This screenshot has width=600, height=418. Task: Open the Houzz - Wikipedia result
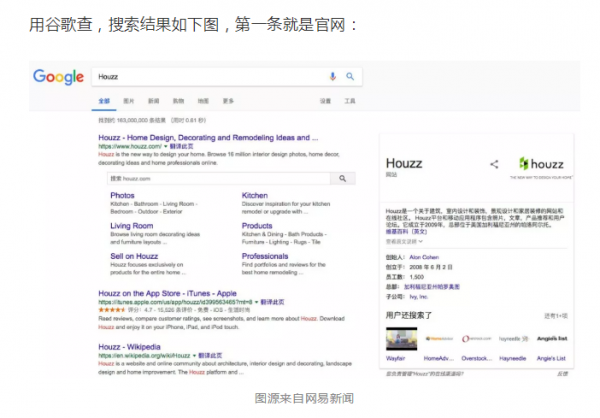point(129,347)
